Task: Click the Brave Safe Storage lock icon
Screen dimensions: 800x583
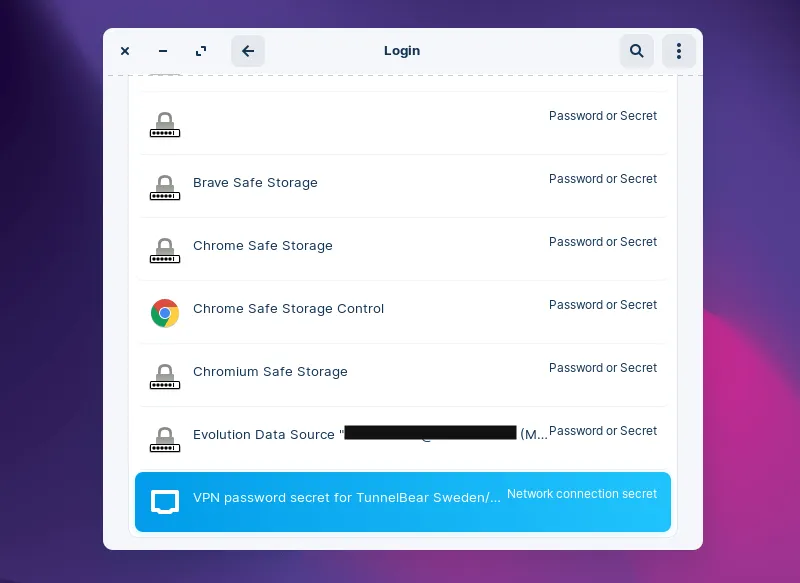Action: click(x=165, y=187)
